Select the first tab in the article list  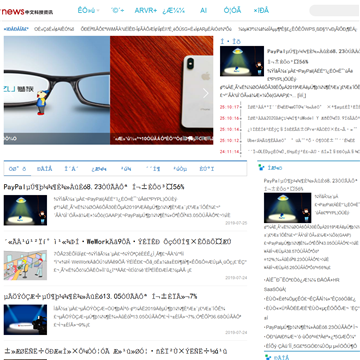[17, 169]
